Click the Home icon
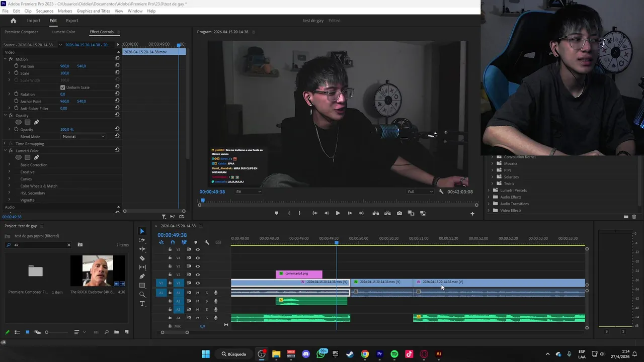This screenshot has width=644, height=362. (14, 21)
